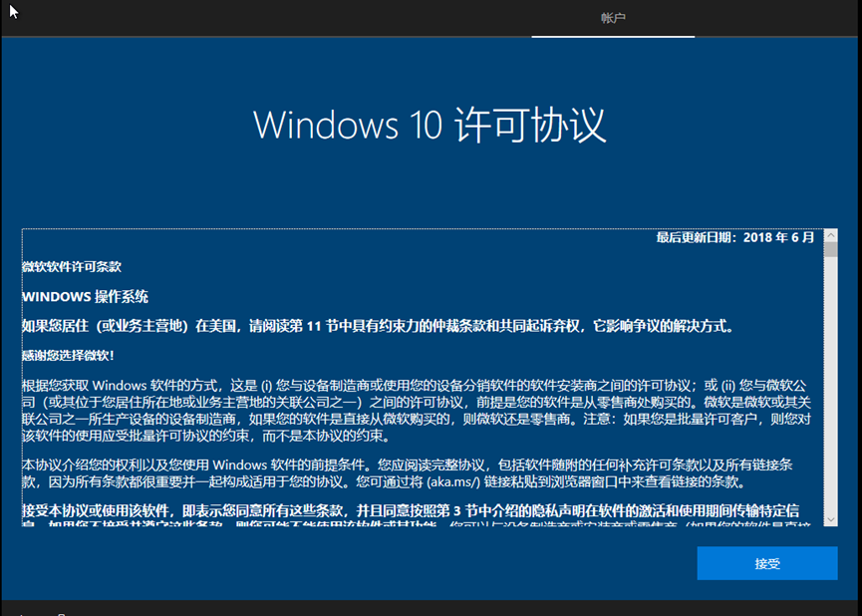Click the Windows 10 许可协议 heading
The height and width of the screenshot is (616, 862).
[430, 125]
